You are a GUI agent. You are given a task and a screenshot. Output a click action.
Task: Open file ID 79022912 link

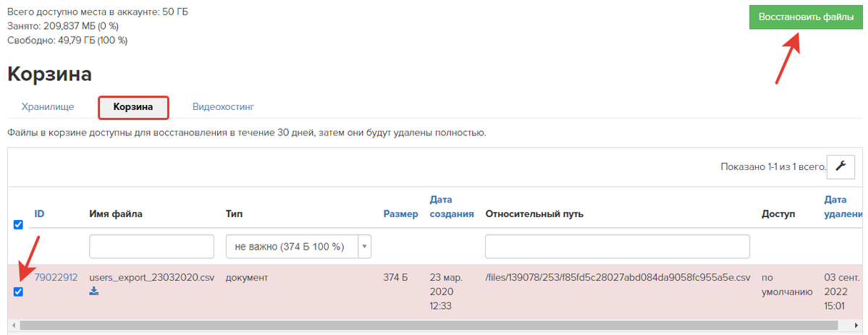click(x=56, y=277)
